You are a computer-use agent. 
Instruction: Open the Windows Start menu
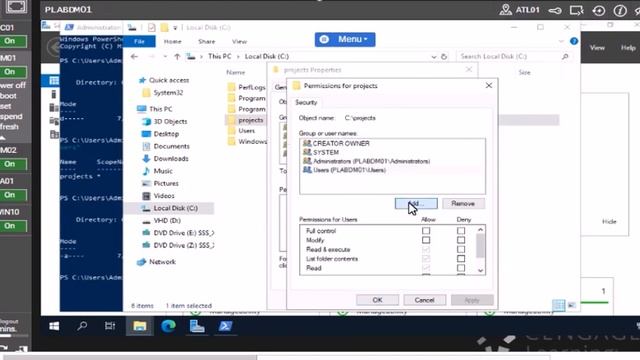pos(54,326)
